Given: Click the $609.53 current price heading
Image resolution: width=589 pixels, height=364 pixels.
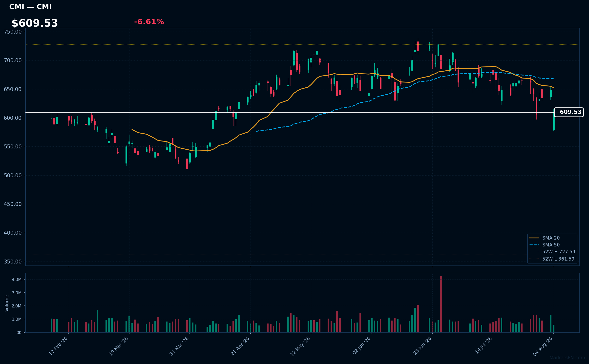Looking at the screenshot, I should 35,23.
